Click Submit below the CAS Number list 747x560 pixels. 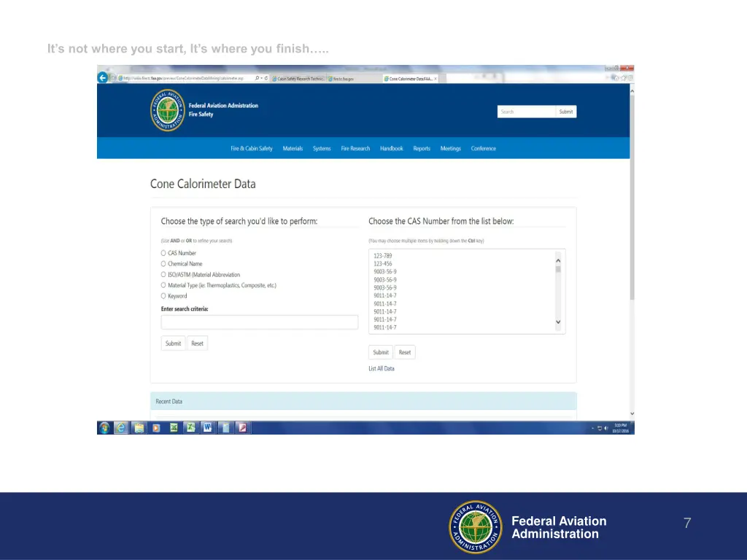click(x=381, y=352)
